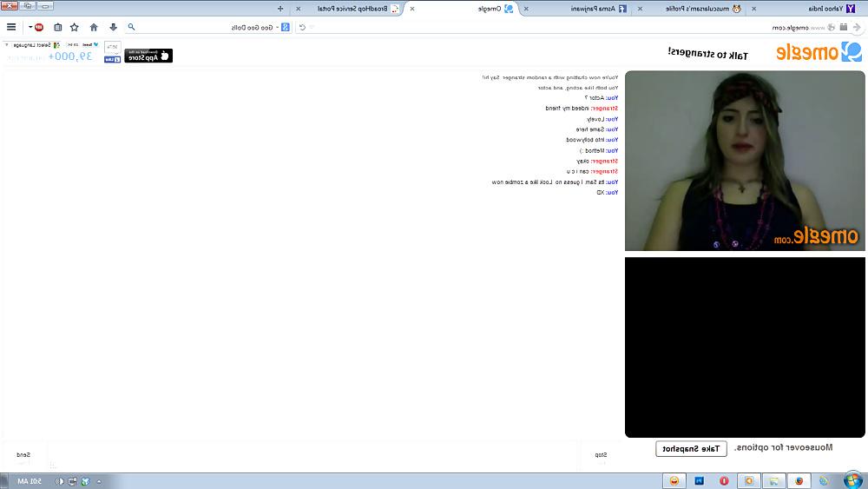Open the file explorer taskbar icon
Image resolution: width=868 pixels, height=489 pixels.
click(774, 480)
